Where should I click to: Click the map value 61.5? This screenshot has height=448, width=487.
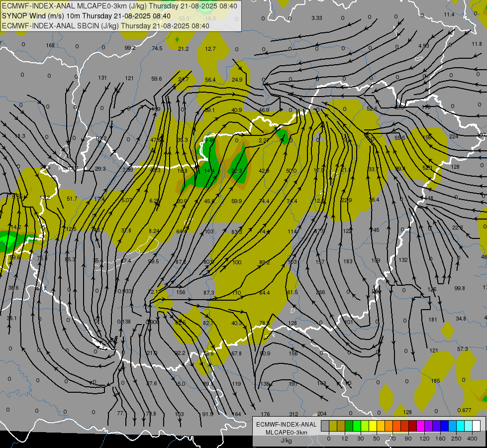(x=292, y=292)
